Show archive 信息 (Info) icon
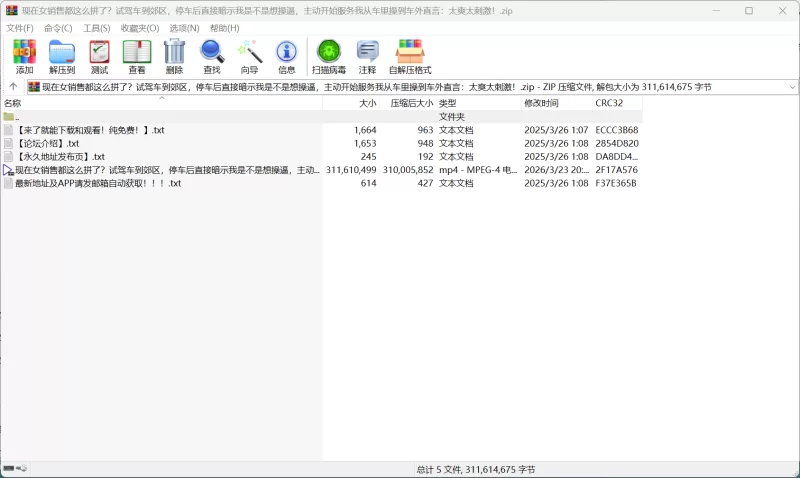 tap(287, 56)
